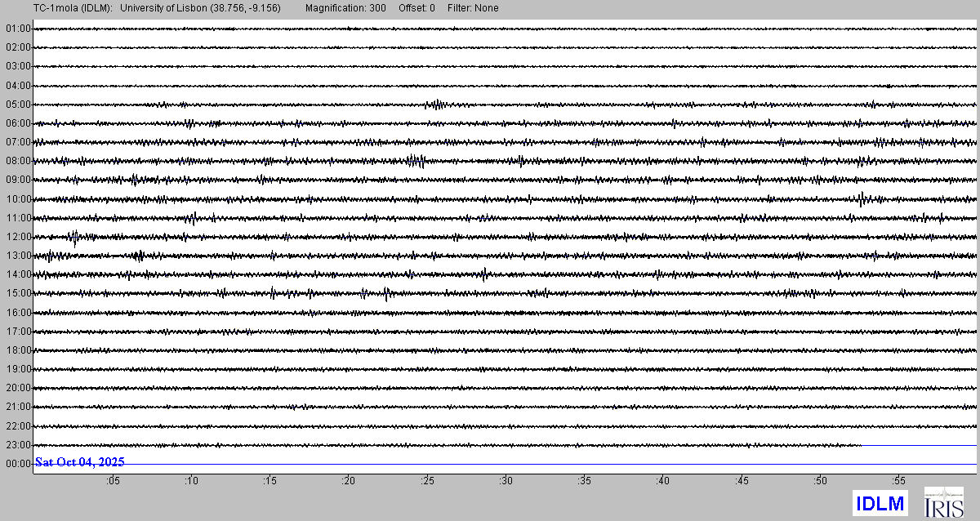Select the 05:00 hour trace label
980x521 pixels.
[17, 105]
